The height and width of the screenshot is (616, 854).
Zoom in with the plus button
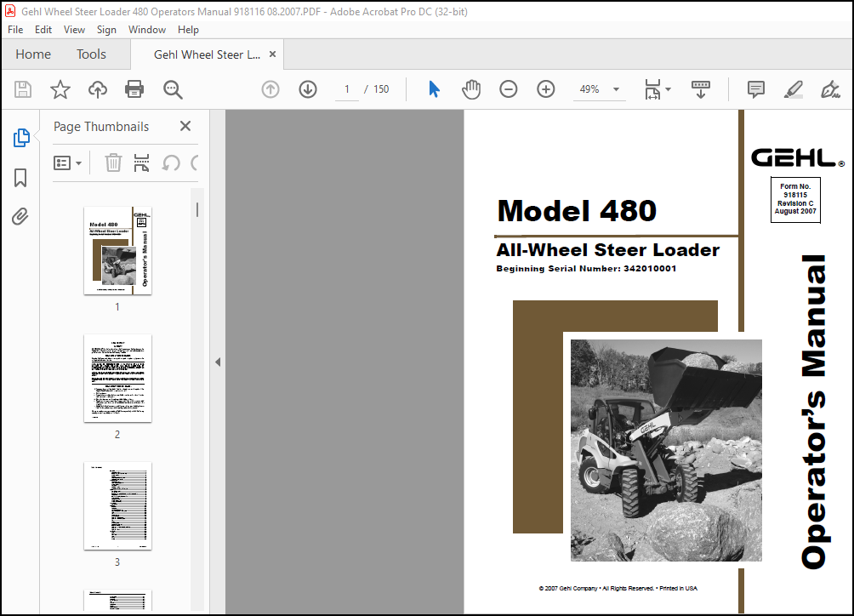pyautogui.click(x=545, y=89)
